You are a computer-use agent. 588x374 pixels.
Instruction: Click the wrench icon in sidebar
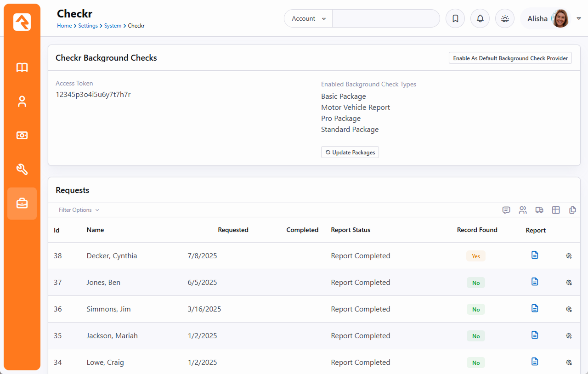[22, 170]
